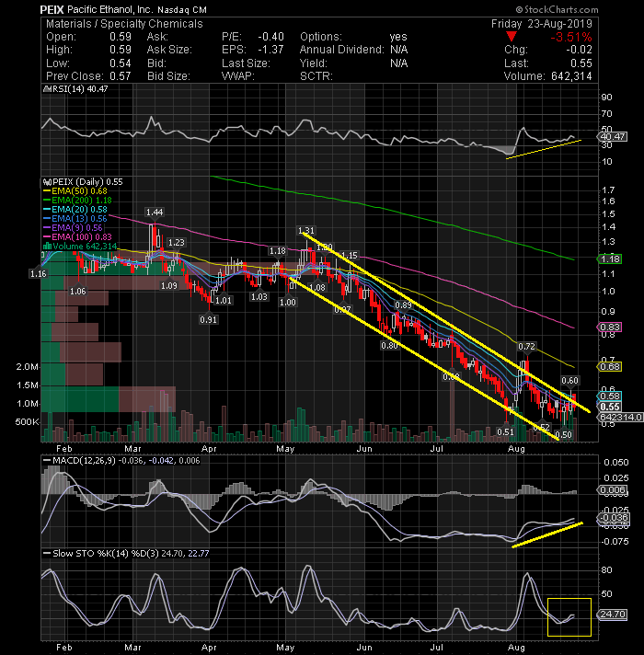Click the RSI(14) line icon
644x655 pixels.
(46, 89)
